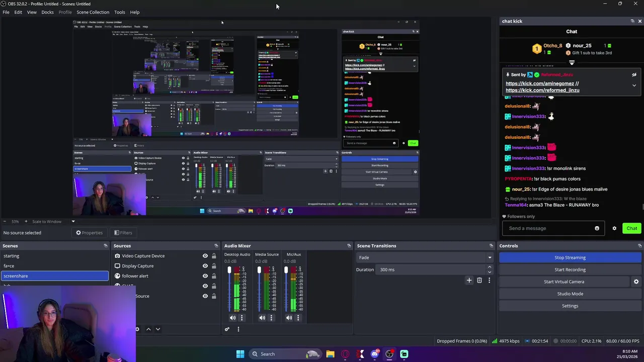
Task: Click Start Virtual Camera button
Action: (x=564, y=282)
